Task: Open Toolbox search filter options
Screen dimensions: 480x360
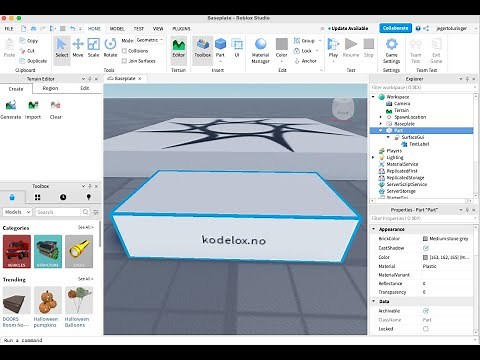Action: pyautogui.click(x=96, y=212)
